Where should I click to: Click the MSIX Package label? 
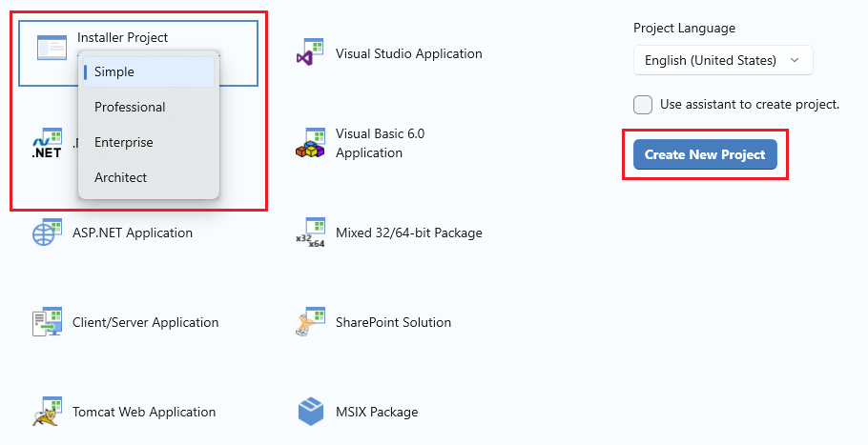(x=377, y=412)
